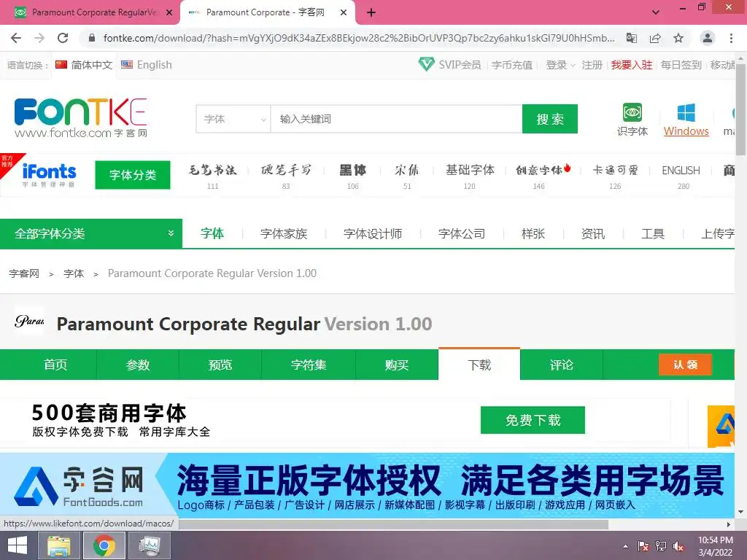The height and width of the screenshot is (560, 747).
Task: Switch to the 购买 tab
Action: (397, 365)
